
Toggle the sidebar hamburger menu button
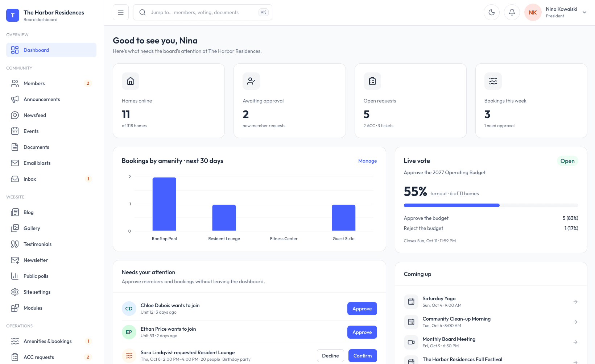(x=121, y=12)
